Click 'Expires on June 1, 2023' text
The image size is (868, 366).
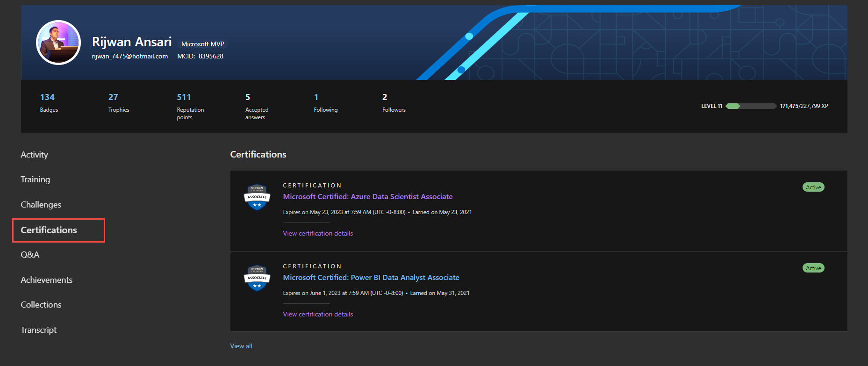[x=343, y=293]
